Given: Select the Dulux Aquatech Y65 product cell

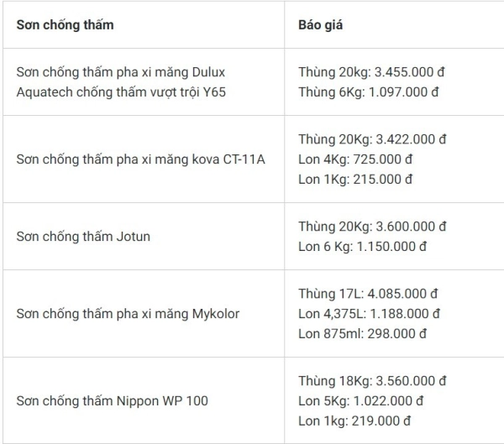Looking at the screenshot, I should click(121, 82).
